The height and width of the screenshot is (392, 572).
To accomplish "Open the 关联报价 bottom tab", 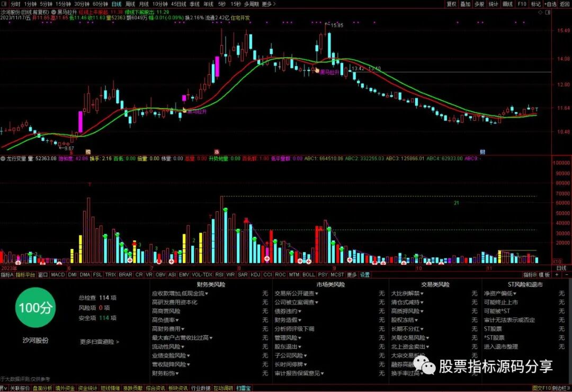I will coord(20,388).
